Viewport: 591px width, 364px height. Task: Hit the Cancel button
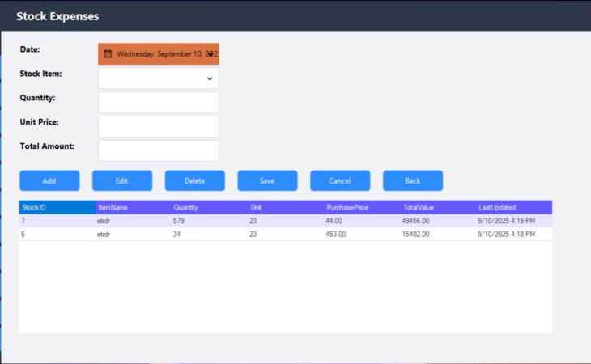click(x=339, y=180)
